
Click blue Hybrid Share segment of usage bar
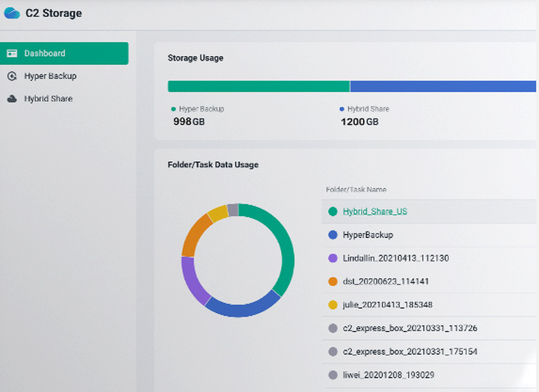pos(443,86)
